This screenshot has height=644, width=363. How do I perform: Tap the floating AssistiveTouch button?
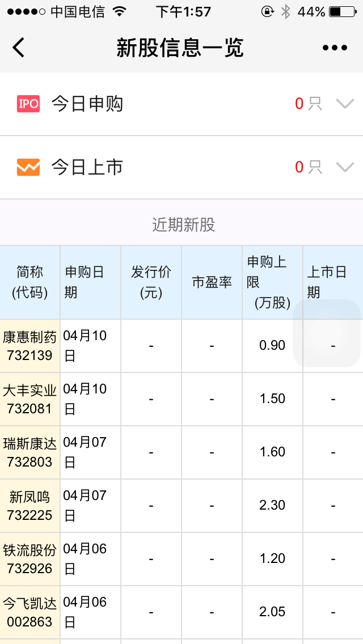click(327, 333)
